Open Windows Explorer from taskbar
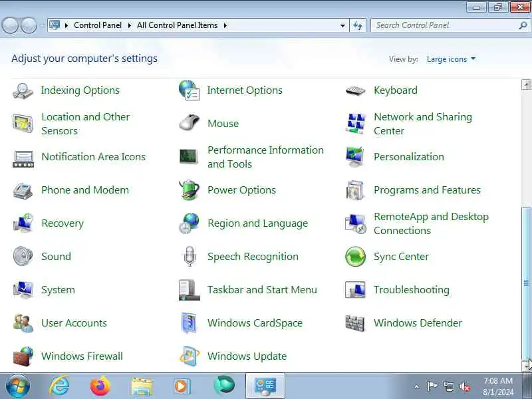The image size is (532, 399). point(142,386)
